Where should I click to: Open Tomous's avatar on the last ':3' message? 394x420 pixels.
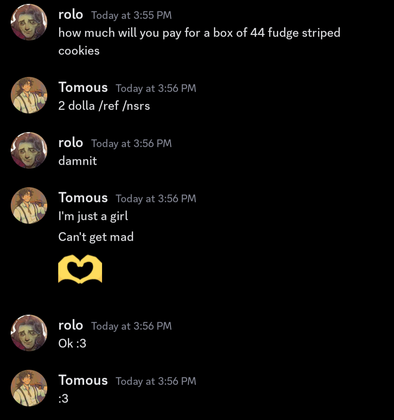tap(29, 388)
